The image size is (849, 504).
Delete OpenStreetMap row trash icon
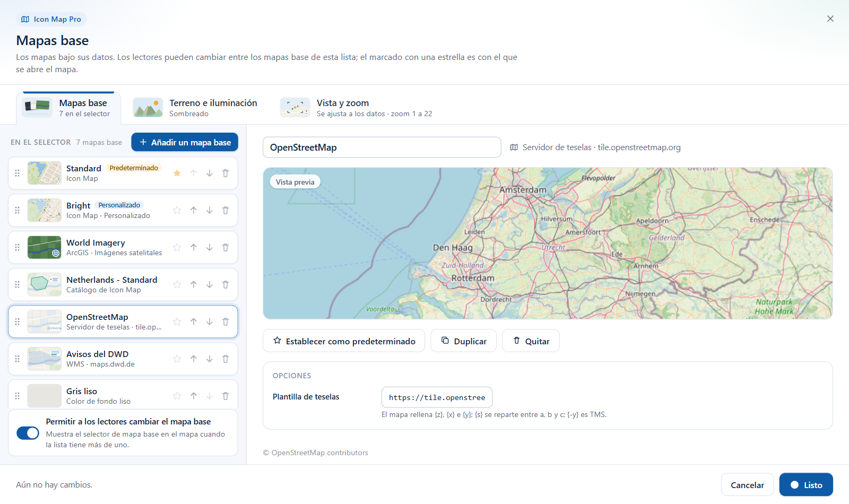(226, 321)
